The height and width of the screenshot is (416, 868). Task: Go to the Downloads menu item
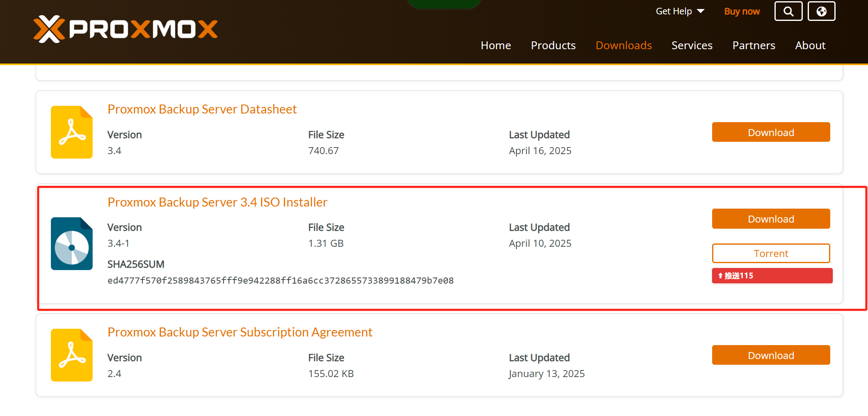pyautogui.click(x=624, y=45)
